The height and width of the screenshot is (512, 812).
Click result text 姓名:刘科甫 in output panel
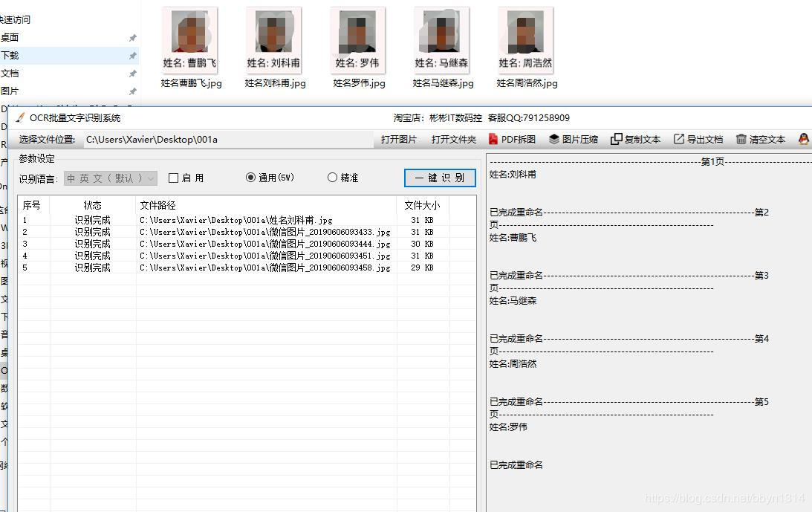pos(513,175)
